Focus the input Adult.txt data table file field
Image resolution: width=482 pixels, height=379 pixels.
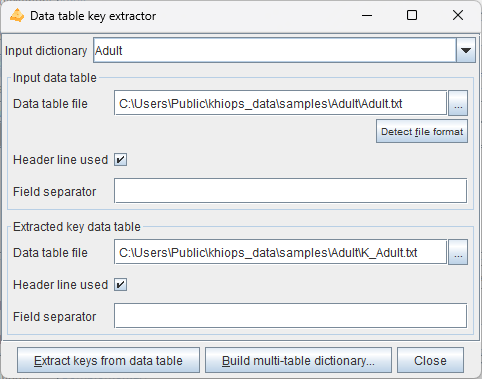[x=280, y=103]
